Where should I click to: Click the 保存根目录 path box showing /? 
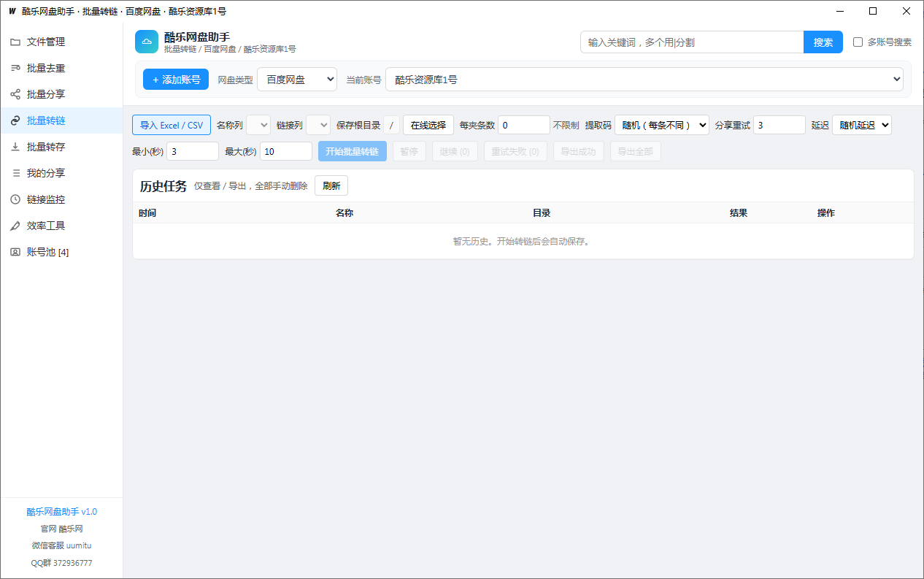pyautogui.click(x=392, y=125)
